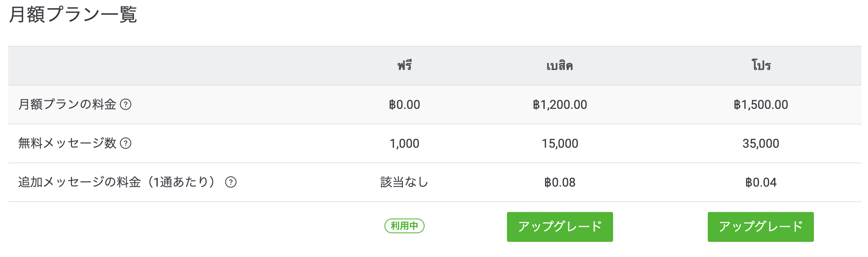868x257 pixels.
Task: Click the 15,000 free message count
Action: [x=560, y=144]
